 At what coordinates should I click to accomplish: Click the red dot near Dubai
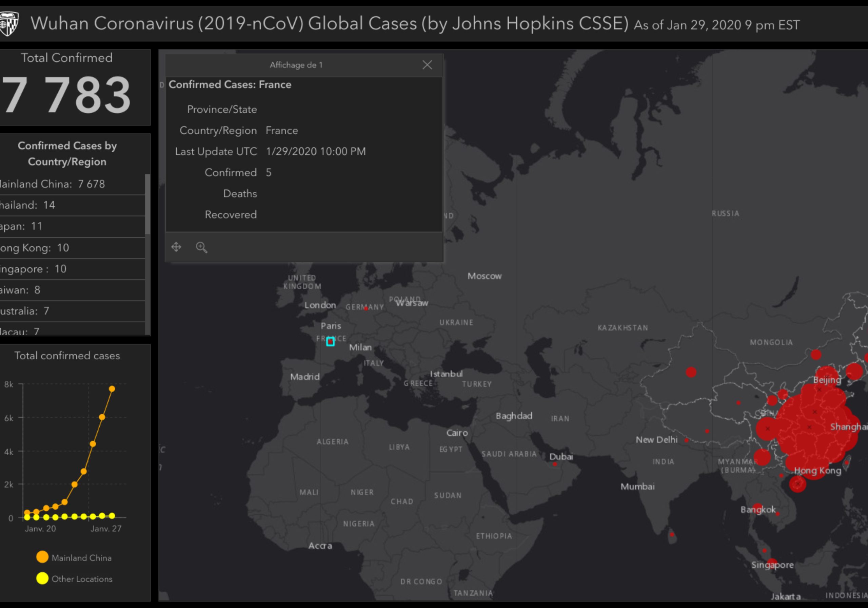[x=555, y=464]
